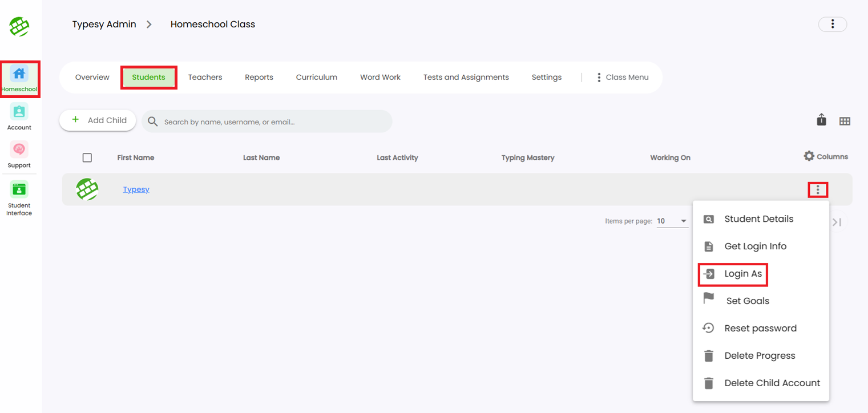868x413 pixels.
Task: Switch to the Settings tab
Action: click(x=547, y=77)
